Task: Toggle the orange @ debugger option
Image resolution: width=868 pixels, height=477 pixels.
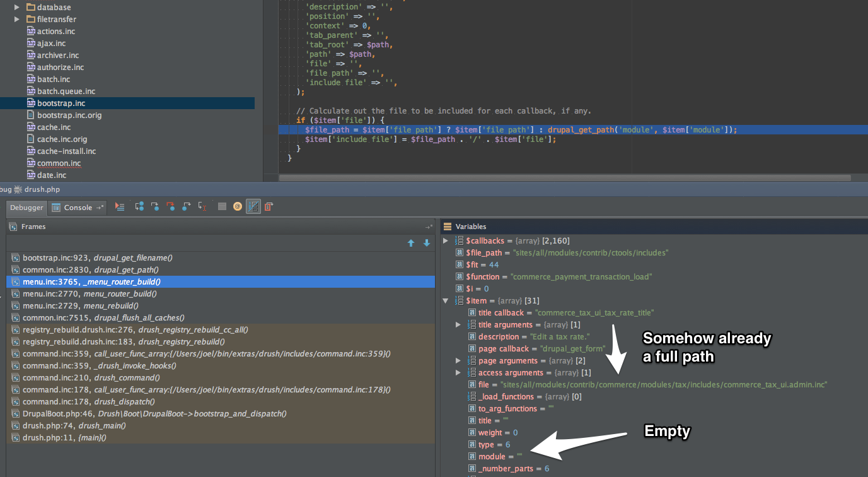Action: pyautogui.click(x=238, y=207)
